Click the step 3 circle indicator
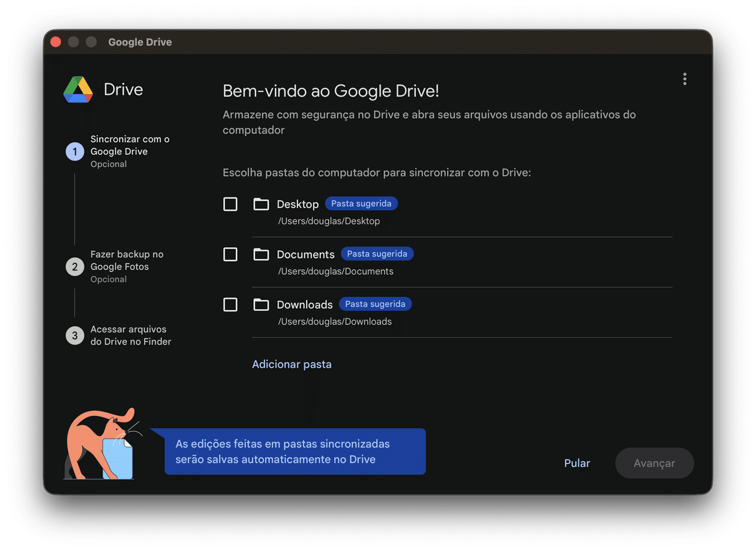This screenshot has height=552, width=756. tap(74, 335)
